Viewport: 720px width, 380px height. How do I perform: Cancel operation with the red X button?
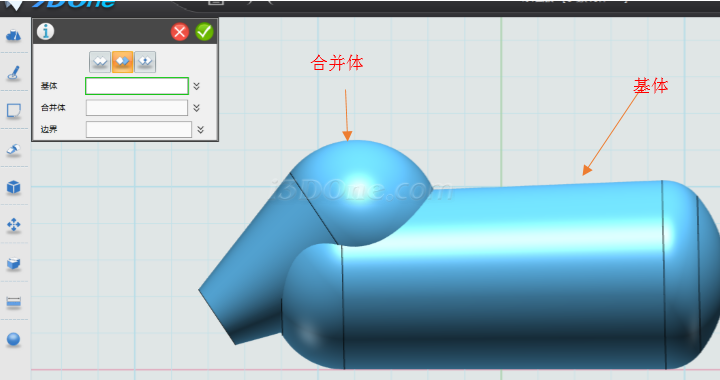click(180, 32)
